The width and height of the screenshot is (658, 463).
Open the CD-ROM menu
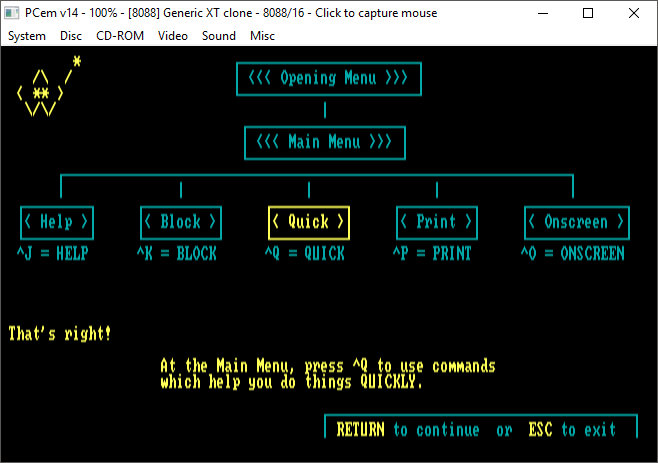120,36
